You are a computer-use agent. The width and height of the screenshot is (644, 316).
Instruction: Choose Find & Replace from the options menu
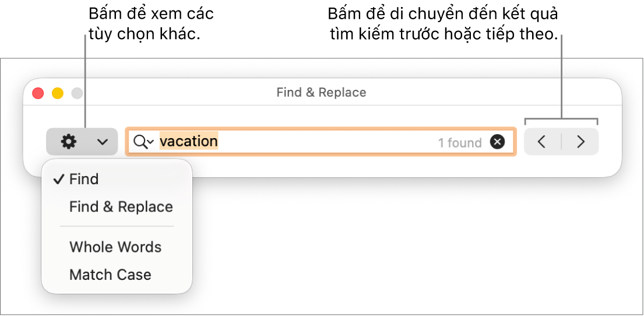point(121,207)
